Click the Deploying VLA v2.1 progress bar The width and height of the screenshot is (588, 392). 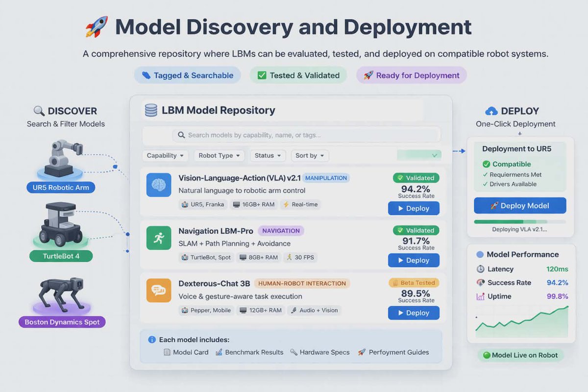click(520, 222)
